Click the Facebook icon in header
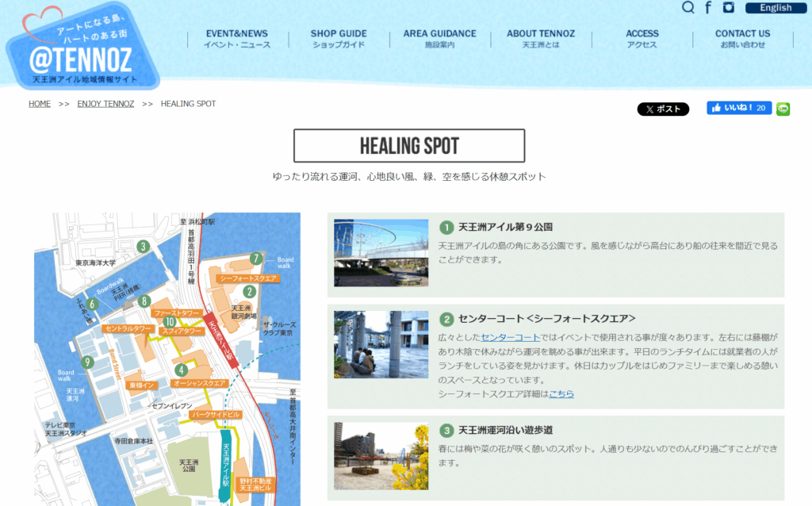 pyautogui.click(x=708, y=8)
